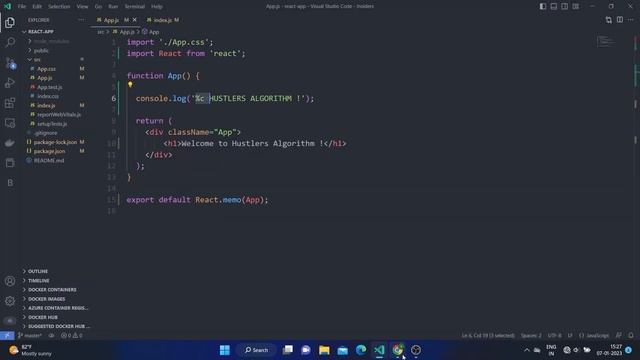Open the Source Control view icon
Screen dimensions: 640x360
click(x=10, y=63)
